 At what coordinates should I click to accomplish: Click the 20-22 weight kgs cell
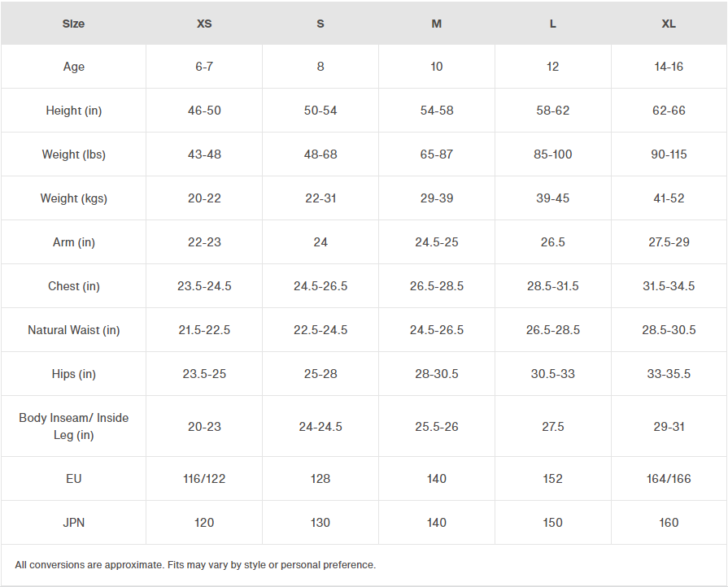click(204, 198)
